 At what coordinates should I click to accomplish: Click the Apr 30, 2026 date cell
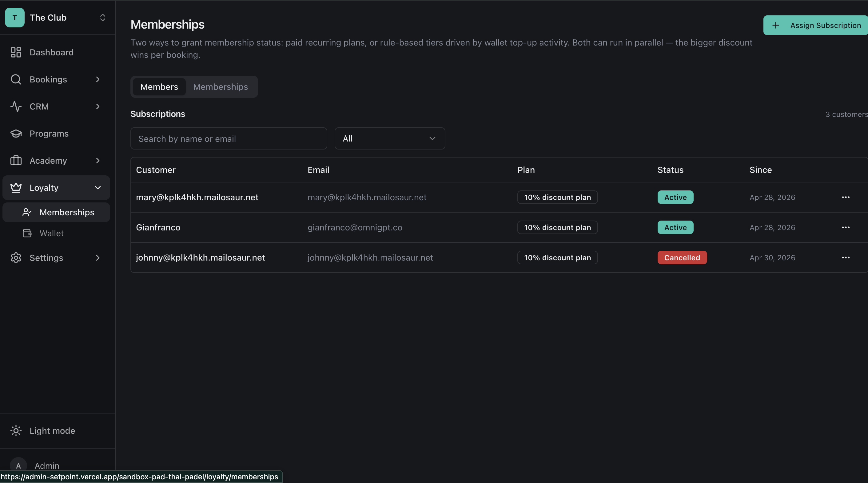[772, 257]
